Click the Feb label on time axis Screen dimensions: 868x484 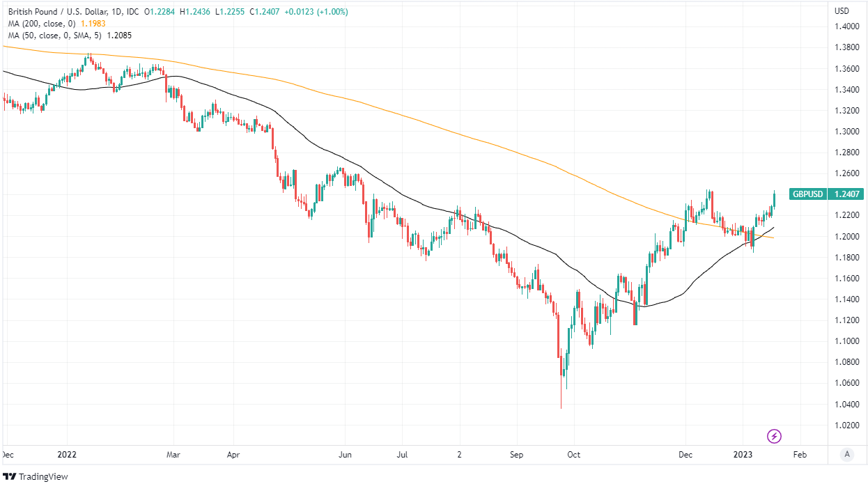800,455
